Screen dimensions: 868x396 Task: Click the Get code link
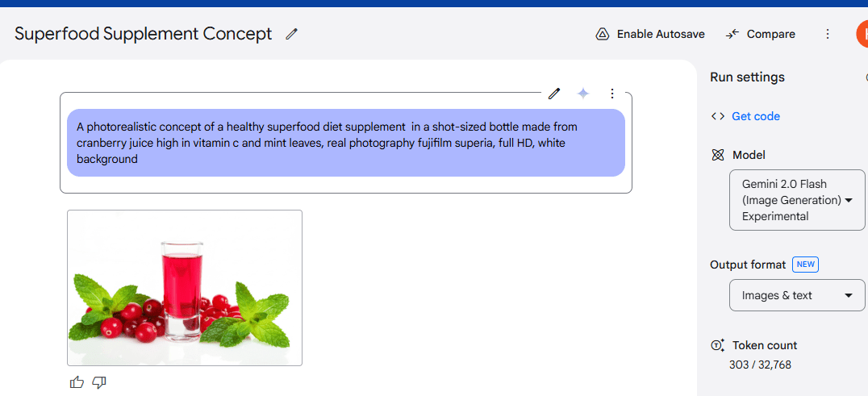755,116
